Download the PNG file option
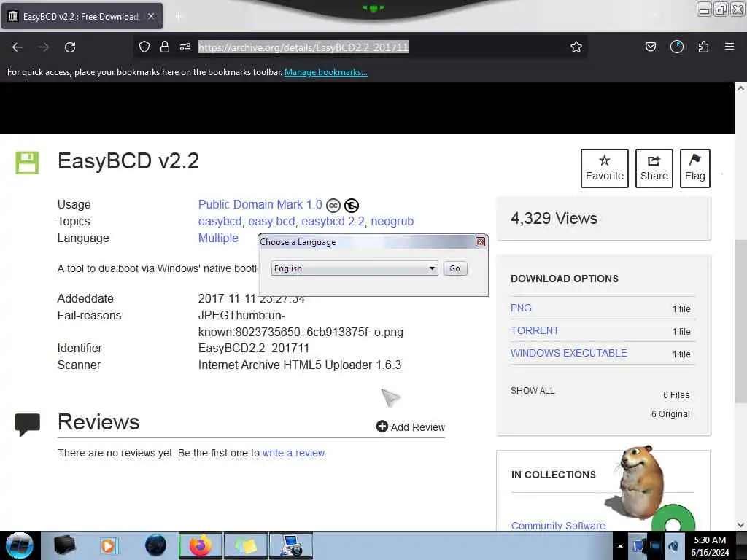Viewport: 747px width, 560px height. (521, 308)
